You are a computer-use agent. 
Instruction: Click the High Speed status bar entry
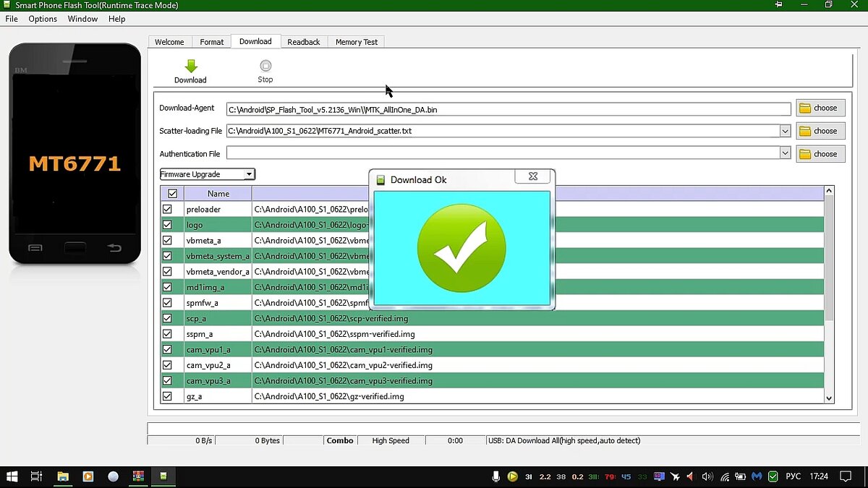391,440
